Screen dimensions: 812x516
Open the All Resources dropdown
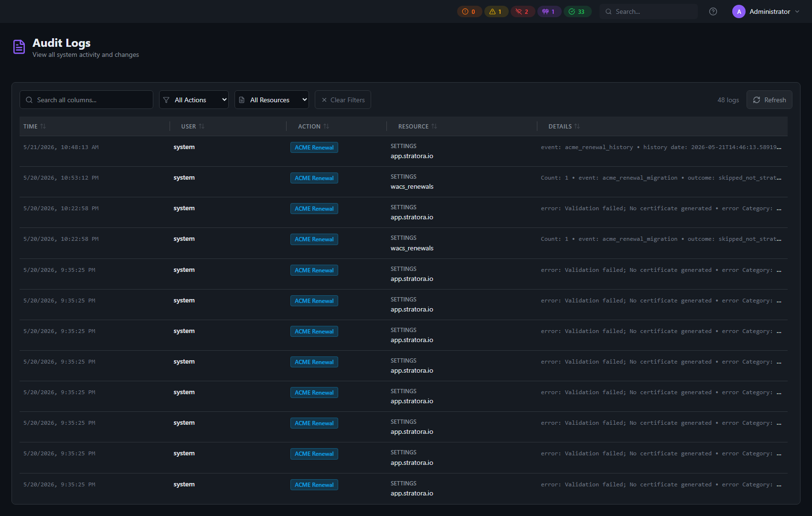pyautogui.click(x=272, y=100)
